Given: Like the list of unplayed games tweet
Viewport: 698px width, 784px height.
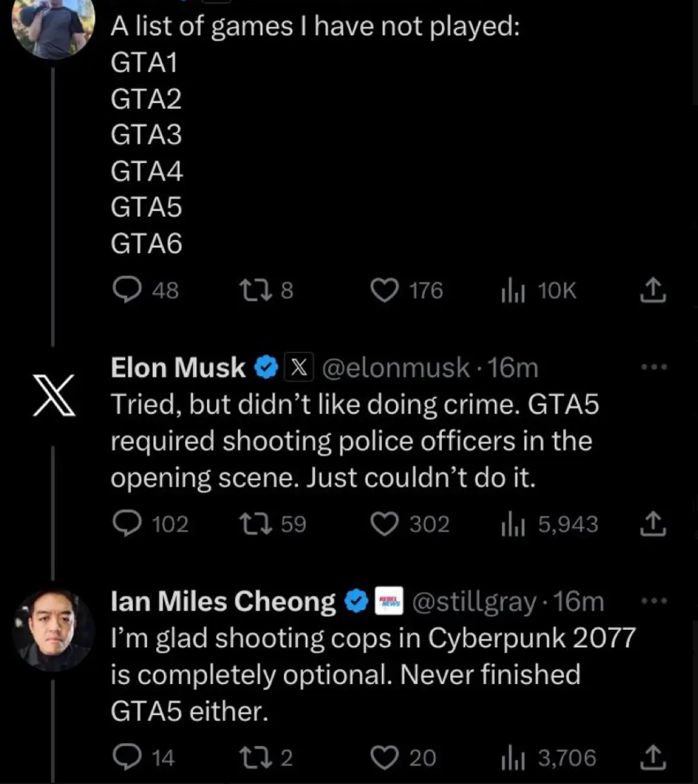Looking at the screenshot, I should pos(383,291).
